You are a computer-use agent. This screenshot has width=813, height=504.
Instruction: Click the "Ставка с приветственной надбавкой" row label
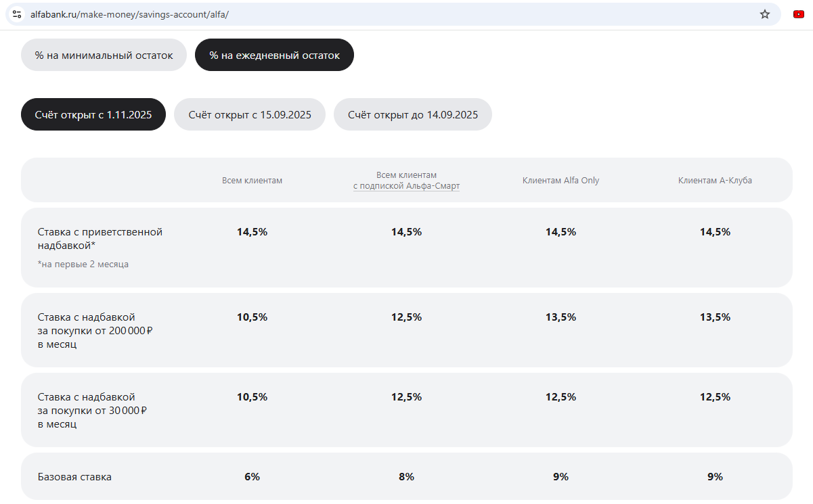(x=100, y=238)
